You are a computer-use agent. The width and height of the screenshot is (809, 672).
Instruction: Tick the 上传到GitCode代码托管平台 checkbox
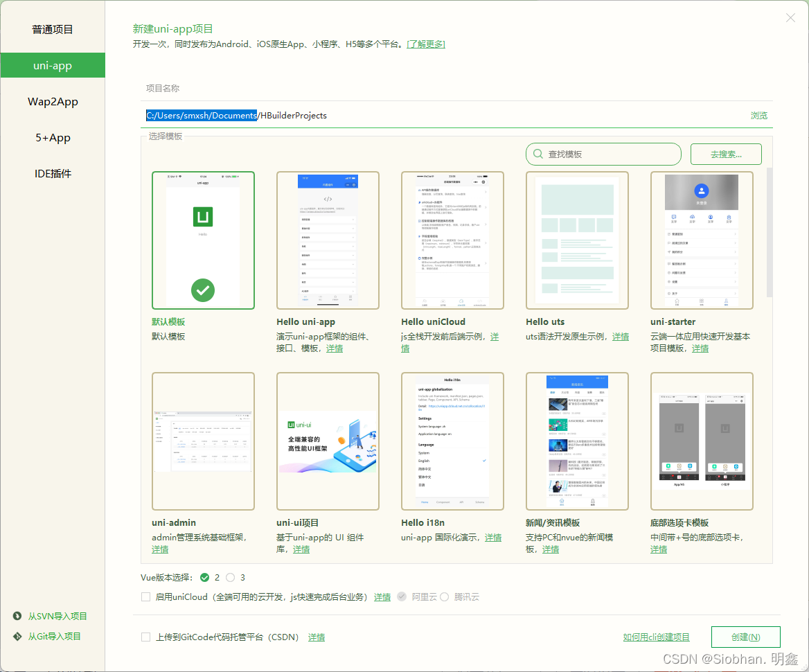coord(146,637)
